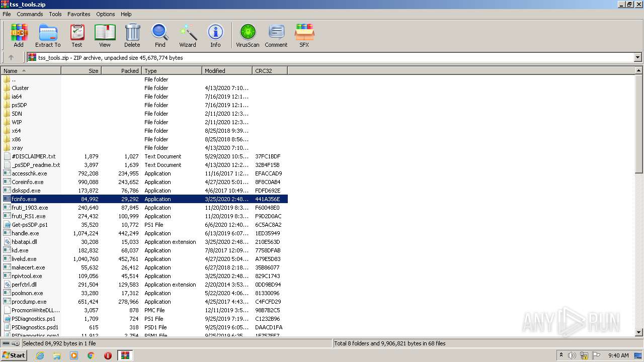This screenshot has height=362, width=644.
Task: Open Opera from taskbar
Action: coord(108,355)
